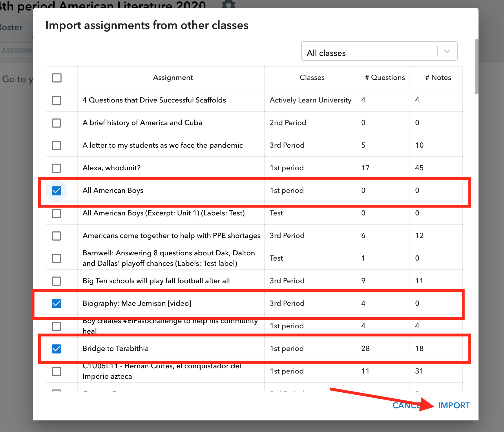Click the Bridge to Terabithia title text
This screenshot has width=504, height=432.
[x=116, y=349]
